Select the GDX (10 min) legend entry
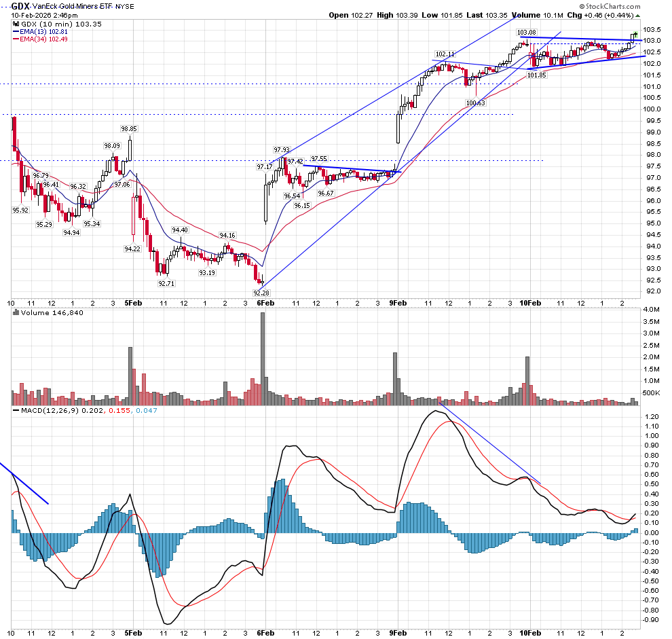This screenshot has height=639, width=672. click(46, 24)
